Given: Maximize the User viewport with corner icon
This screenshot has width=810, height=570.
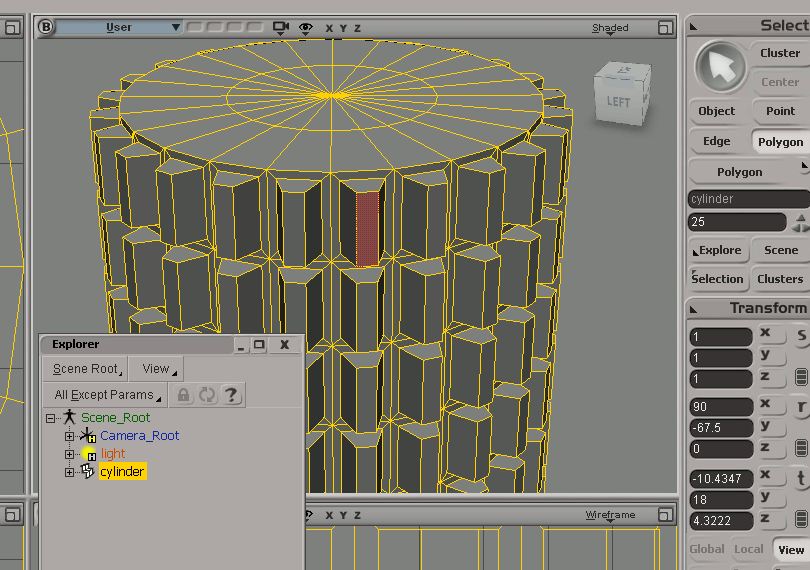Looking at the screenshot, I should (665, 27).
